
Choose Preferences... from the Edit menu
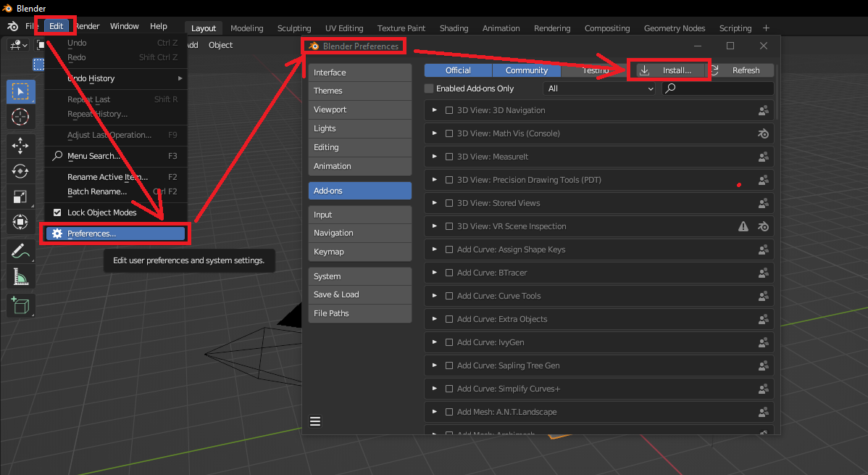click(116, 234)
